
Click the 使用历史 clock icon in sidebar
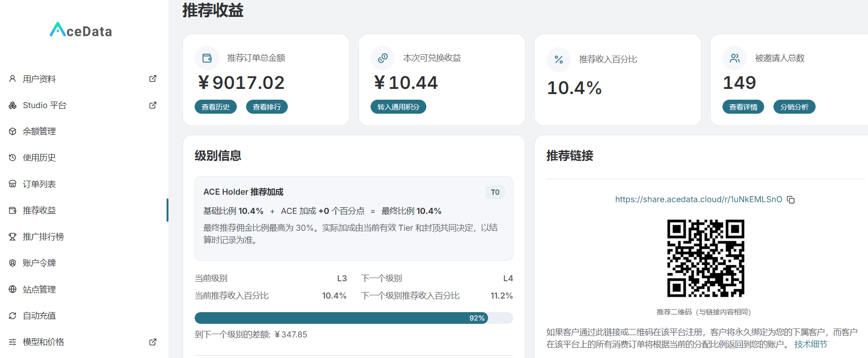[x=13, y=158]
